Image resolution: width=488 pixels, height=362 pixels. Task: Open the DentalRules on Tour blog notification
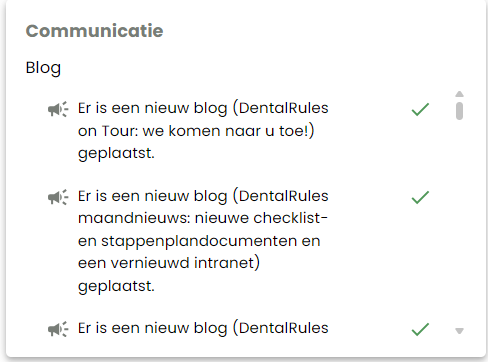click(x=203, y=131)
